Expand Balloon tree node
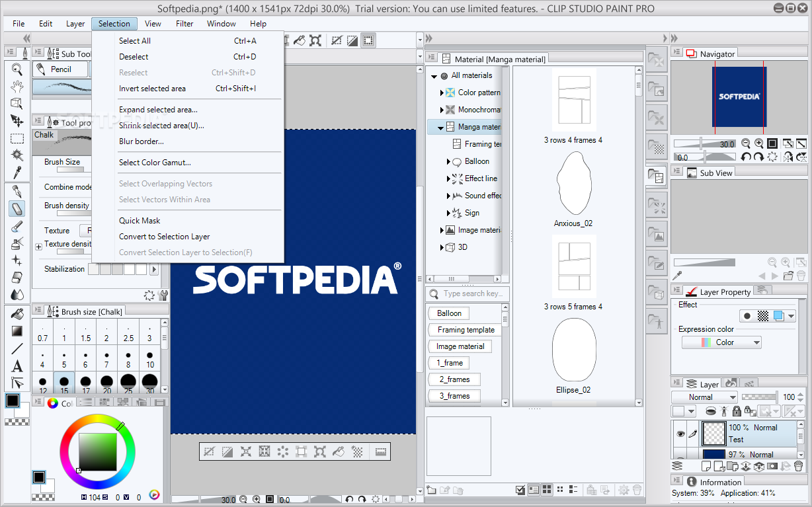 pos(449,161)
